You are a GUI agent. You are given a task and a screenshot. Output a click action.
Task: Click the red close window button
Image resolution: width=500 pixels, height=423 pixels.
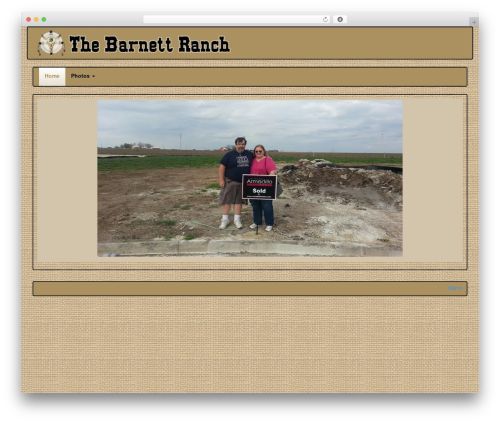(29, 20)
